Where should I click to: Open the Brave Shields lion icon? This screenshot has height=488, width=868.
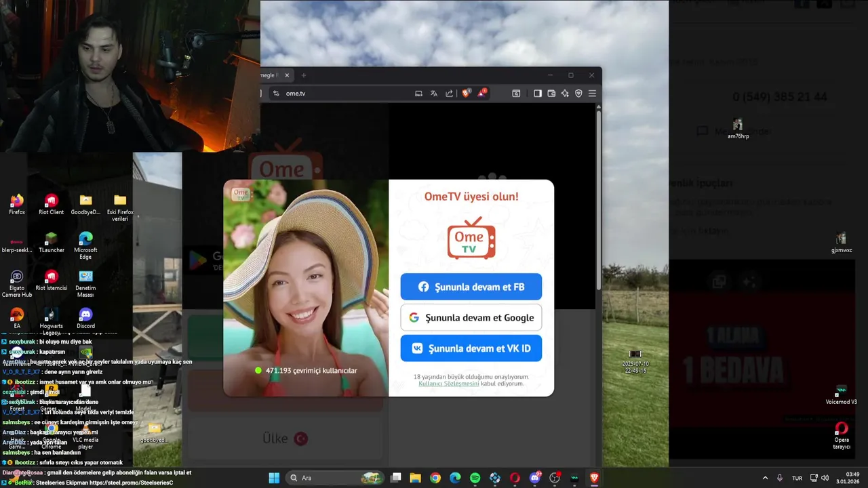(x=466, y=94)
